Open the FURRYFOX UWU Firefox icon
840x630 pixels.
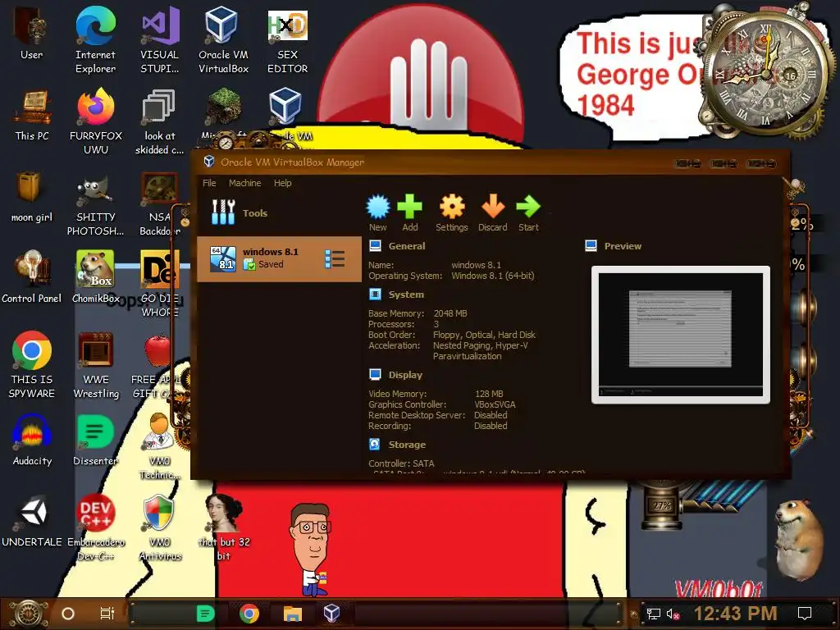coord(95,121)
